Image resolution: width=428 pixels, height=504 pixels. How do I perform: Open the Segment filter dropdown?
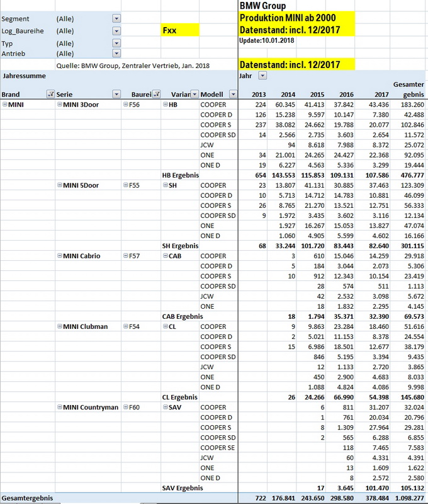coord(116,19)
